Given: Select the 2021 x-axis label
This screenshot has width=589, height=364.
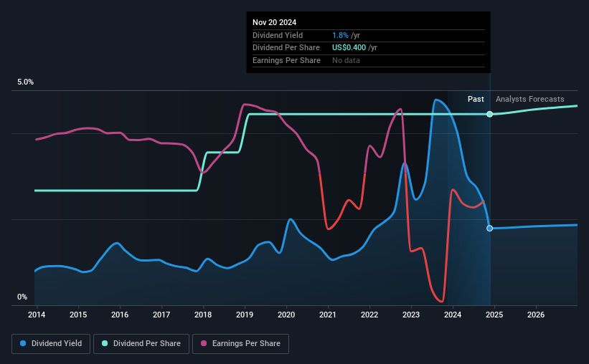Looking at the screenshot, I should pos(328,315).
